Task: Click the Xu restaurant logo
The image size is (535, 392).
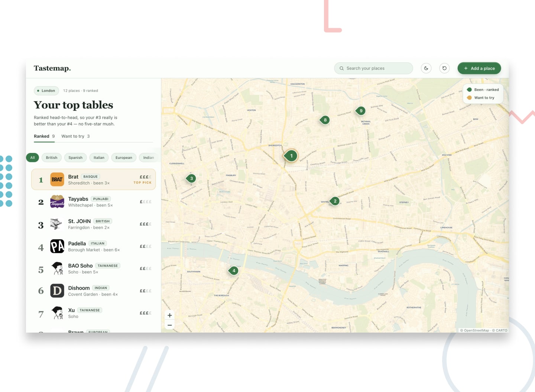Action: click(57, 313)
